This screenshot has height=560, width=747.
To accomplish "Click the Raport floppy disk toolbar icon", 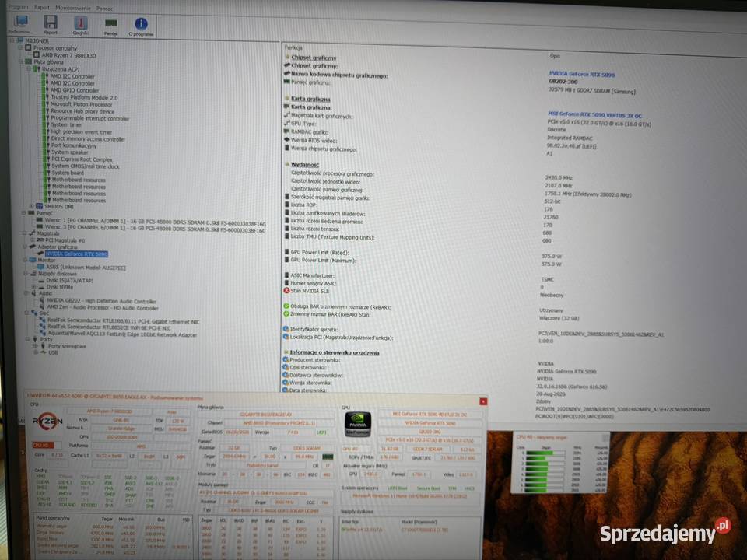I will coord(51,23).
